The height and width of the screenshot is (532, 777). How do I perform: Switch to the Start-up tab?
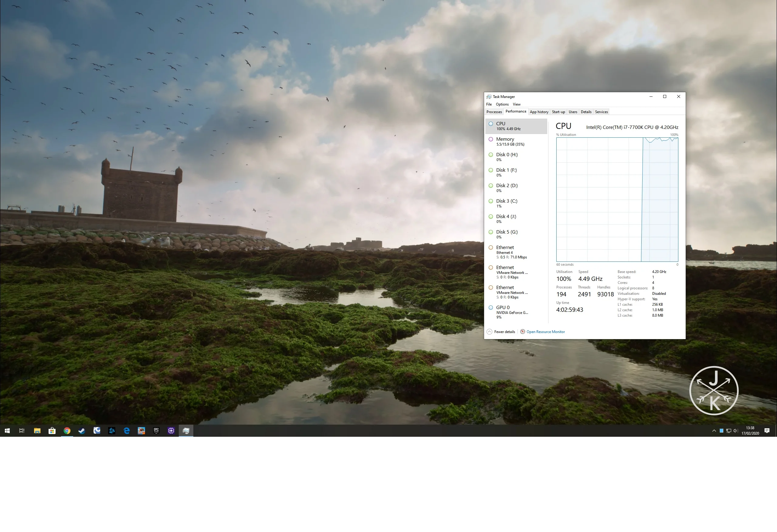(x=558, y=112)
